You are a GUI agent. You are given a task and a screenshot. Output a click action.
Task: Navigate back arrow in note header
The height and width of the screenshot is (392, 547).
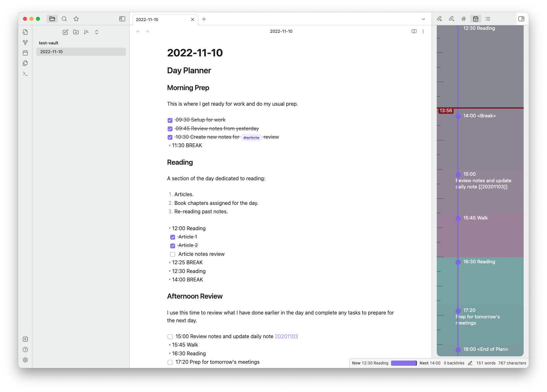point(138,31)
